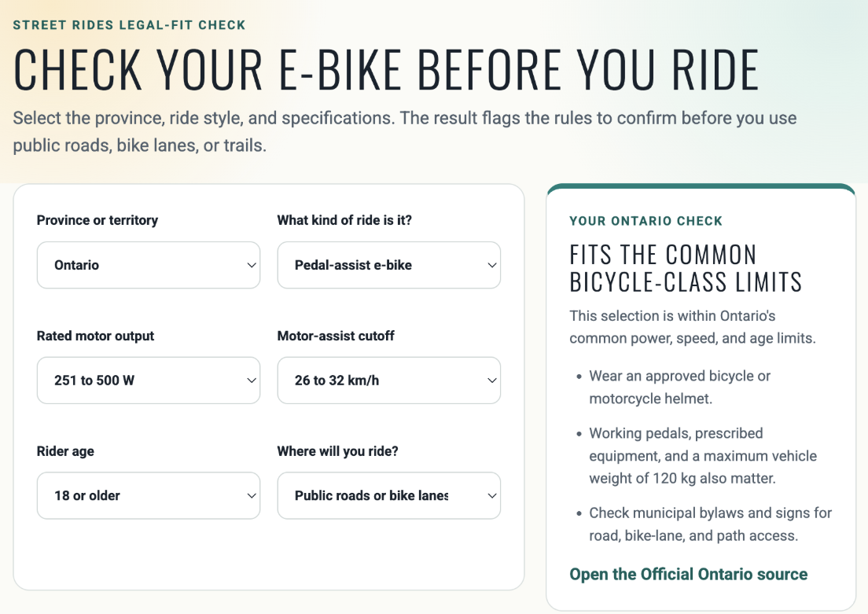Open the 251 to 500 W motor output dropdown
The width and height of the screenshot is (868, 614).
tap(149, 381)
